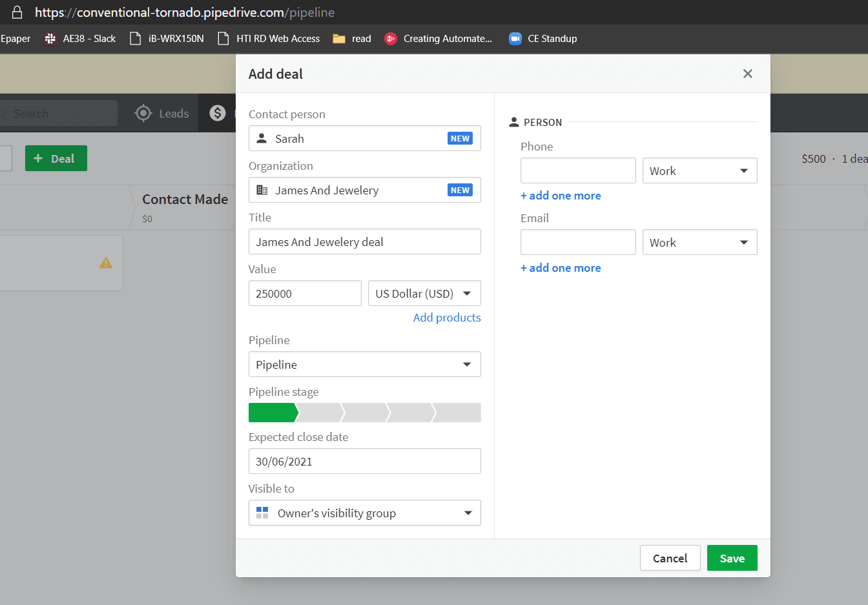Select the second pipeline stage
Viewport: 868px width, 605px height.
pos(320,413)
